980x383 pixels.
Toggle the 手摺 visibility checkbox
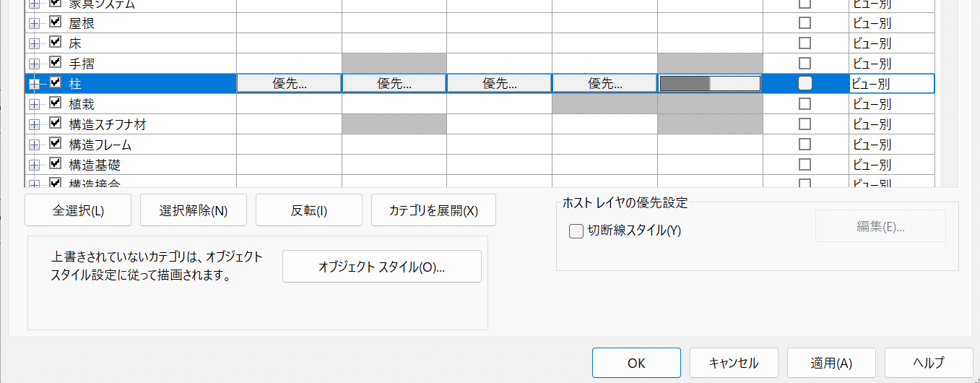(x=55, y=63)
